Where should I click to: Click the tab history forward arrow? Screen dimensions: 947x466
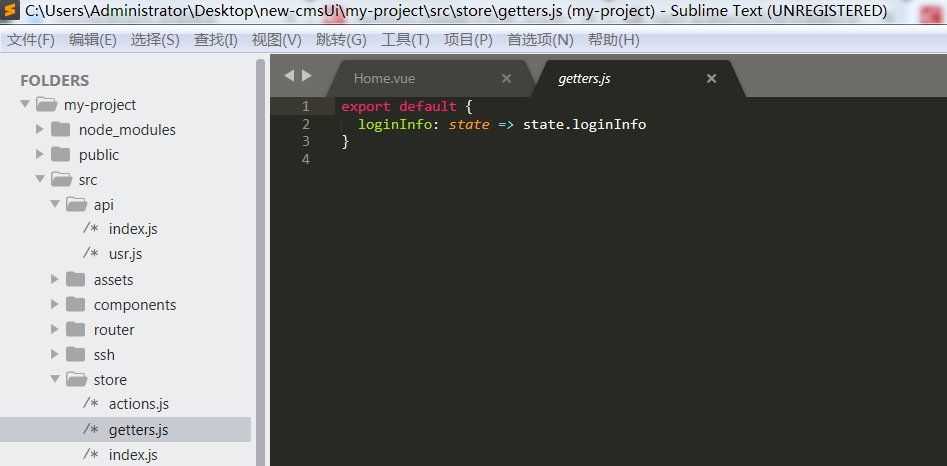click(x=307, y=76)
